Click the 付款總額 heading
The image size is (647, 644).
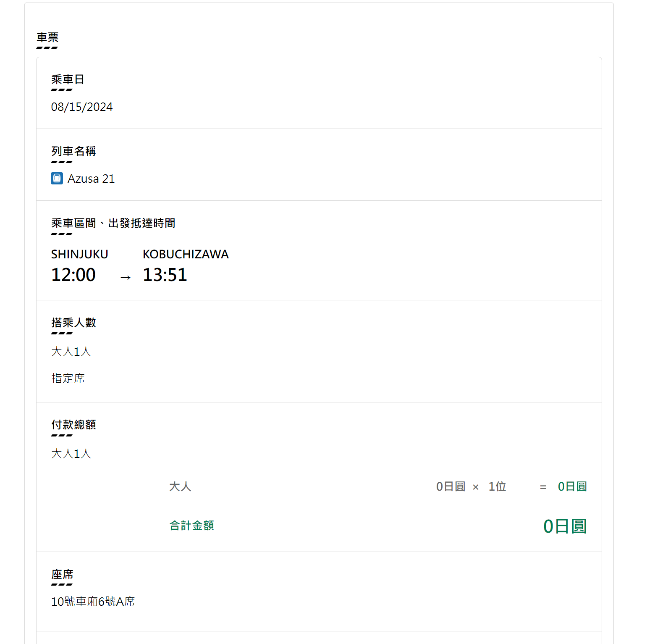coord(73,425)
